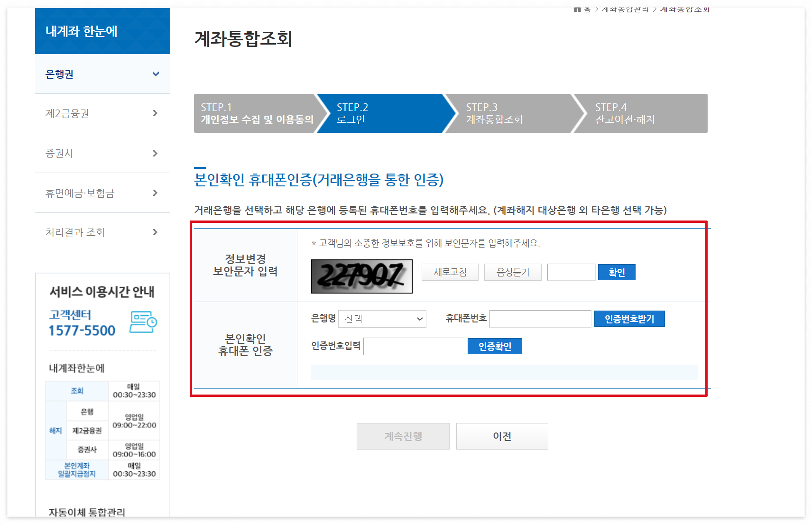812x524 pixels.
Task: Click the 휴대폰번호 phone number field
Action: coord(540,319)
